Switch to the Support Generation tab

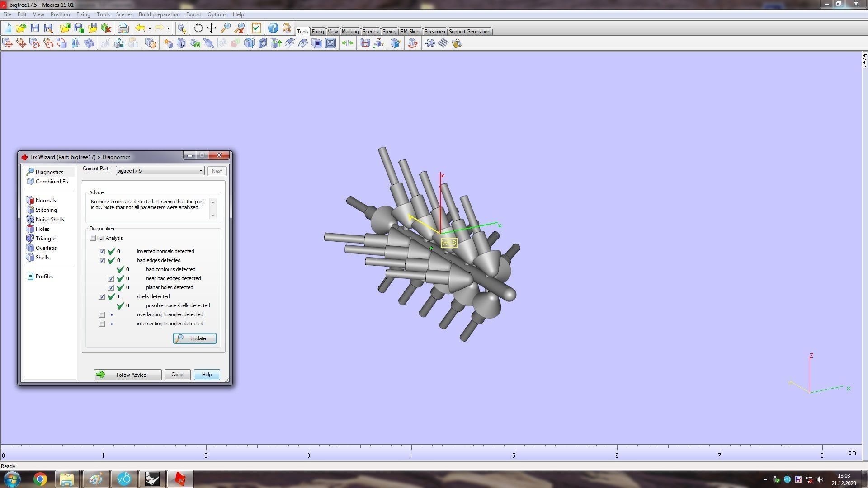tap(469, 32)
